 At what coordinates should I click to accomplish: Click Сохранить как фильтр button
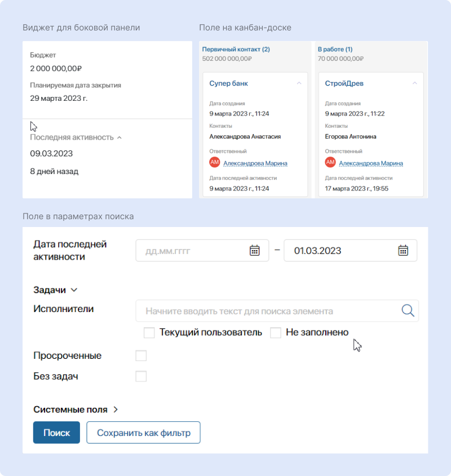click(x=143, y=433)
